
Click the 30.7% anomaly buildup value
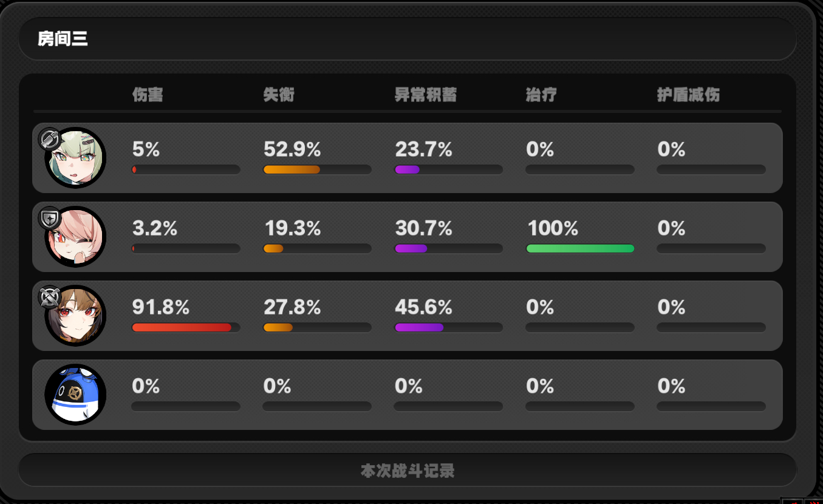tap(423, 228)
